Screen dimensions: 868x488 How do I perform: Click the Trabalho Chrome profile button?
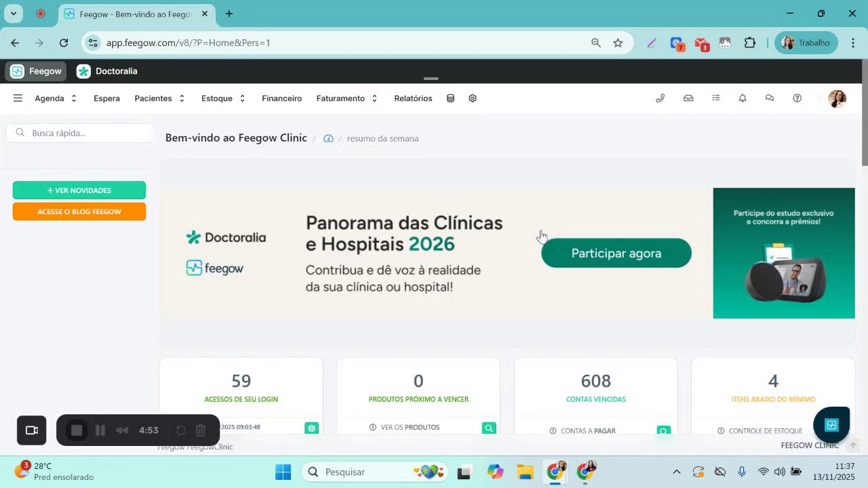click(806, 43)
